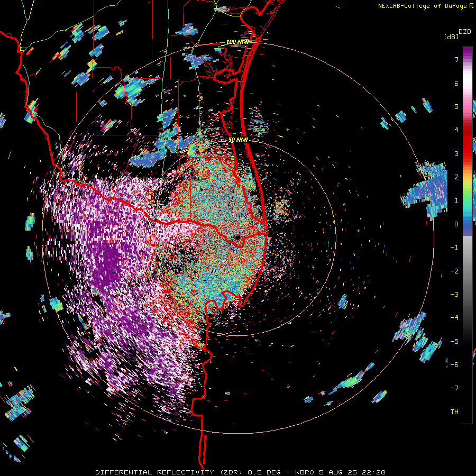
Task: Click the color scale label 4
Action: (x=456, y=130)
